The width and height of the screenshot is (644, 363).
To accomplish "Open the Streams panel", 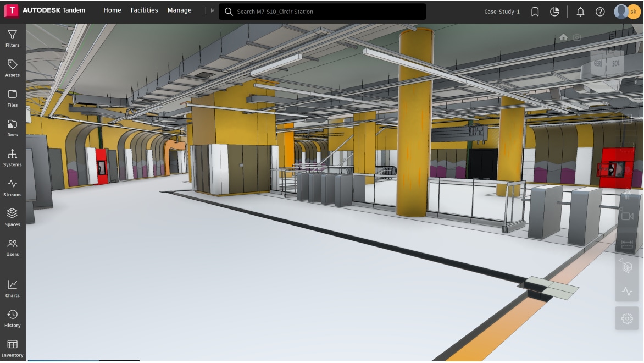I will pos(12,188).
